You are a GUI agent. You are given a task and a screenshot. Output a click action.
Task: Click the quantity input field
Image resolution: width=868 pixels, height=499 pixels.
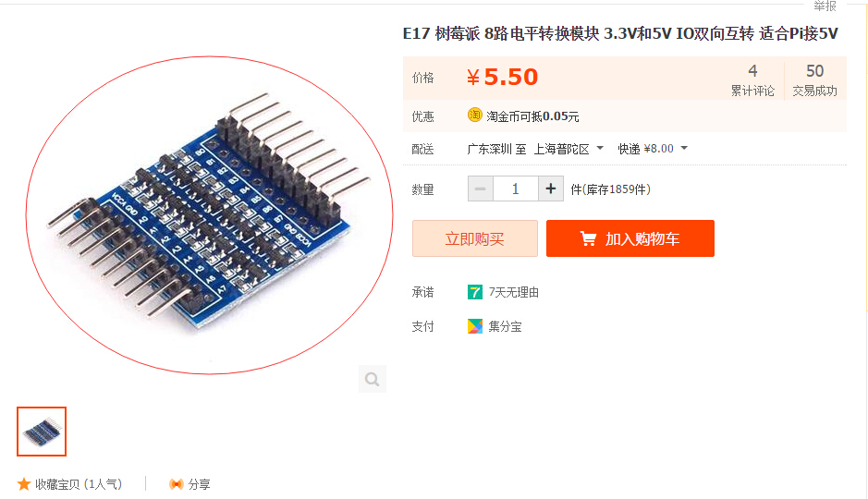tap(516, 189)
